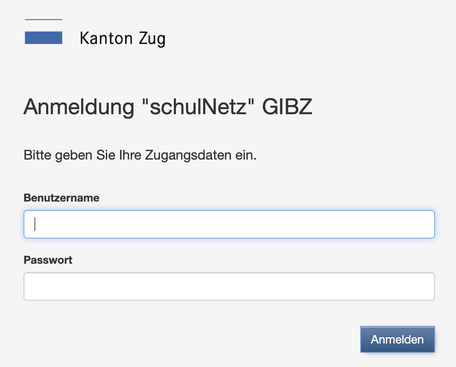Click the word "Anmeldung" in the heading

coord(79,108)
